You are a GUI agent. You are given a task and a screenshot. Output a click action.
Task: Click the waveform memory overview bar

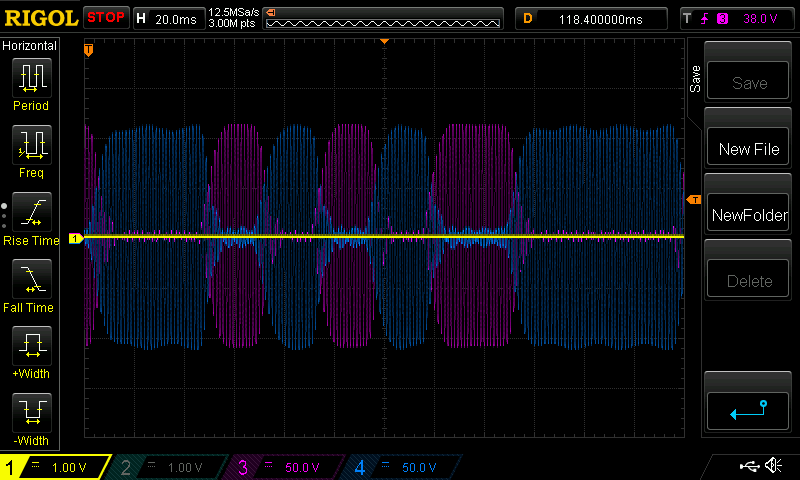tap(383, 23)
